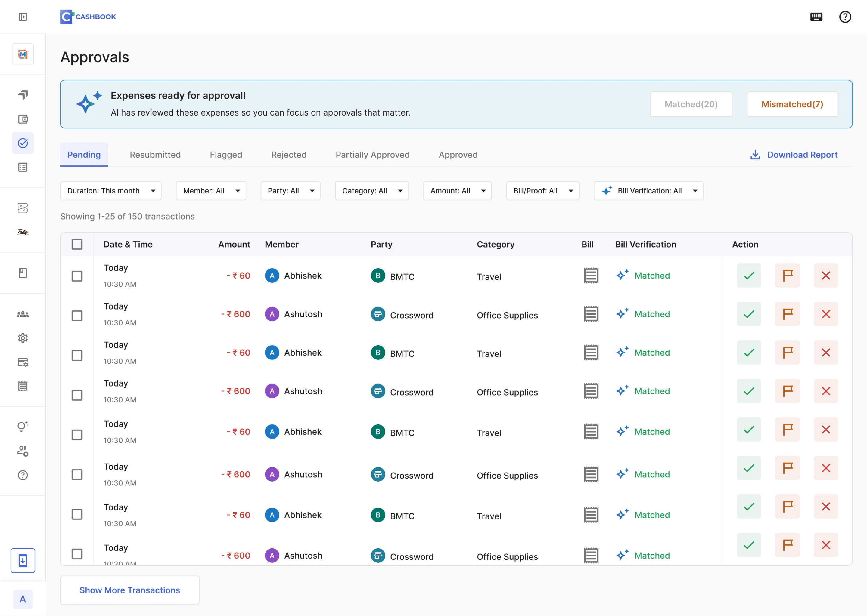Expand the Bill Verification: All dropdown

(x=648, y=191)
